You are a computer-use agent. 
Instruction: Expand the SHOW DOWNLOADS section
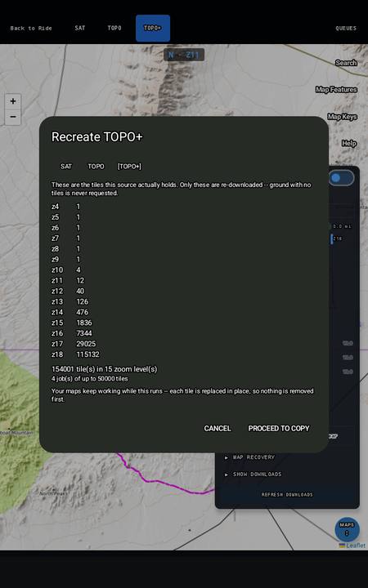(253, 474)
